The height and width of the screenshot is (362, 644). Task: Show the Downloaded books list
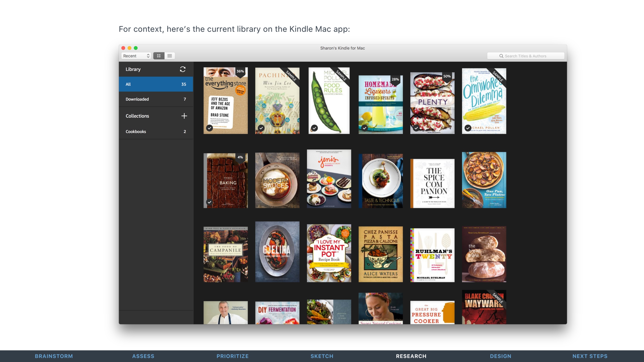[156, 99]
